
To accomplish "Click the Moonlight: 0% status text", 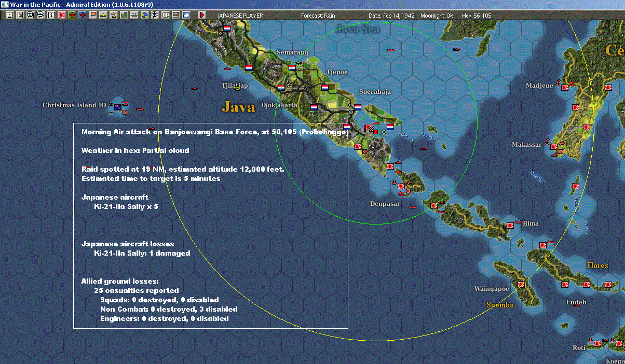I will 437,16.
